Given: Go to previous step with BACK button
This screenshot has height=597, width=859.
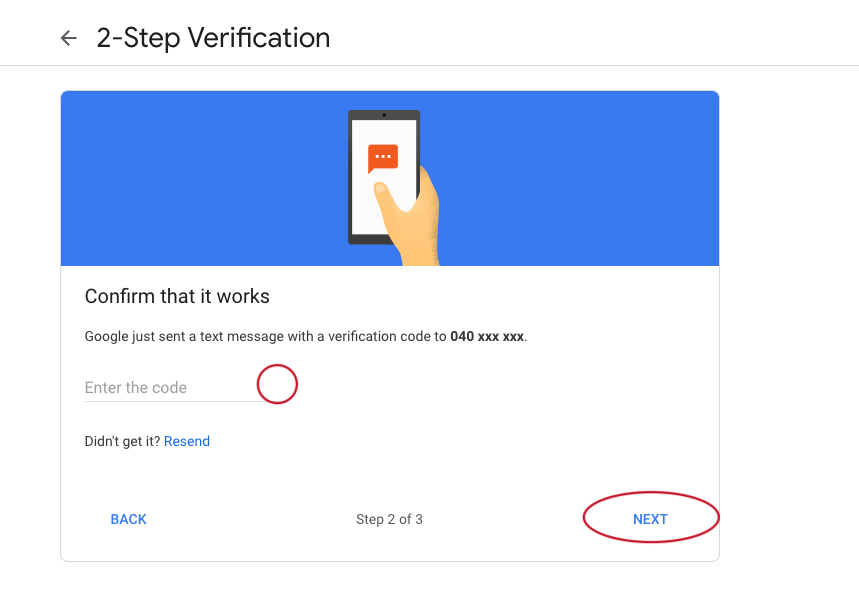Looking at the screenshot, I should (x=129, y=519).
